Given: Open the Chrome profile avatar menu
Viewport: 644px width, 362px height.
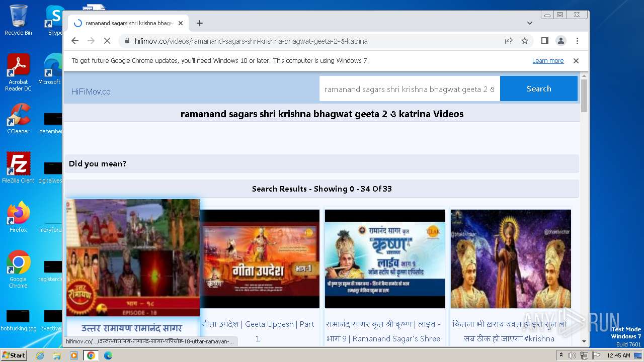Looking at the screenshot, I should (x=560, y=41).
